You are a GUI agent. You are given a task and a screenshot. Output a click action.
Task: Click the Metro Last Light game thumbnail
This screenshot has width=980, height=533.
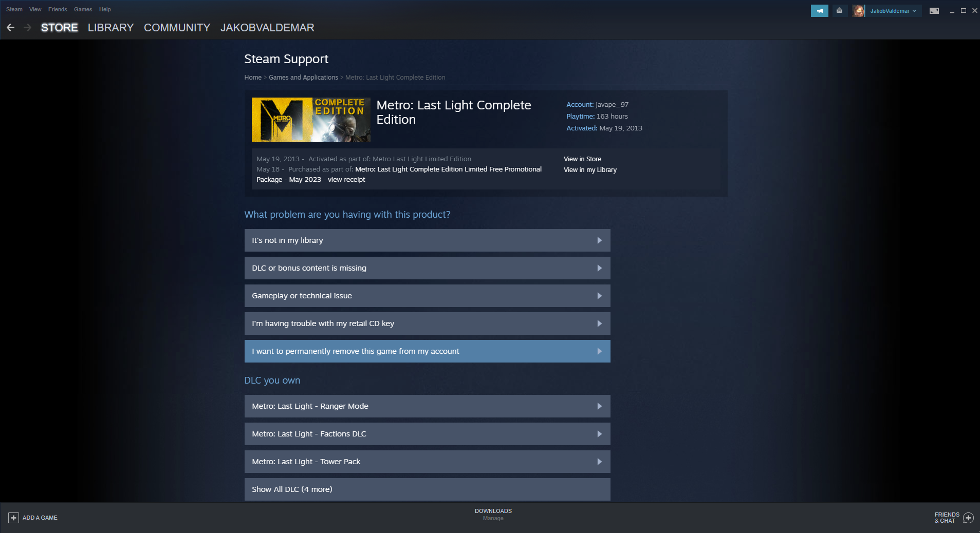[x=311, y=120]
